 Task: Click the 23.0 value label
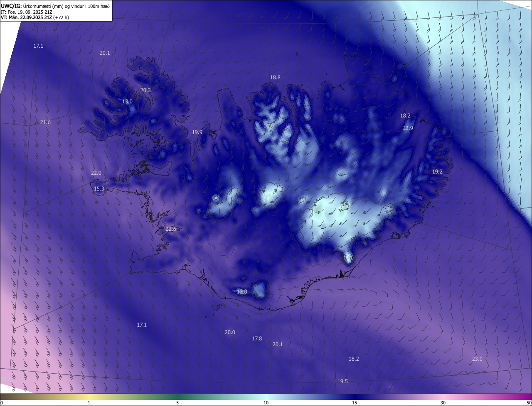477,359
